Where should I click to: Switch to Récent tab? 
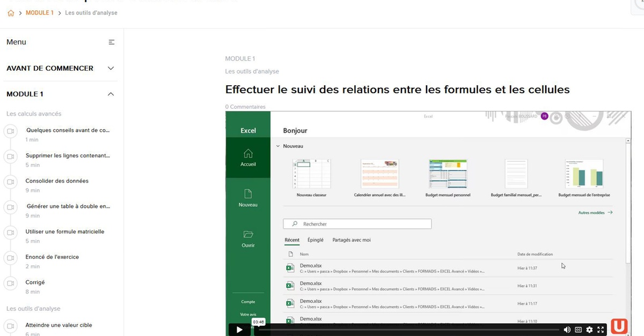(x=292, y=240)
